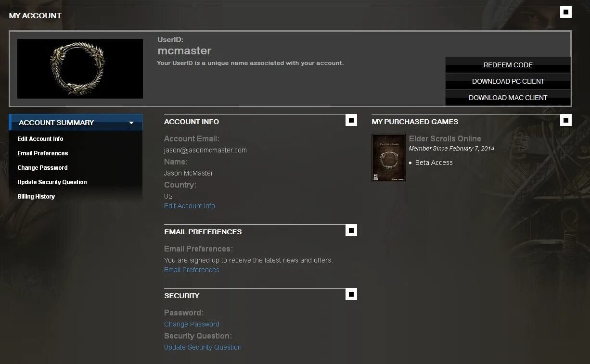Screen dimensions: 590x364
Task: Click the UserID value mcmaster
Action: tap(184, 50)
